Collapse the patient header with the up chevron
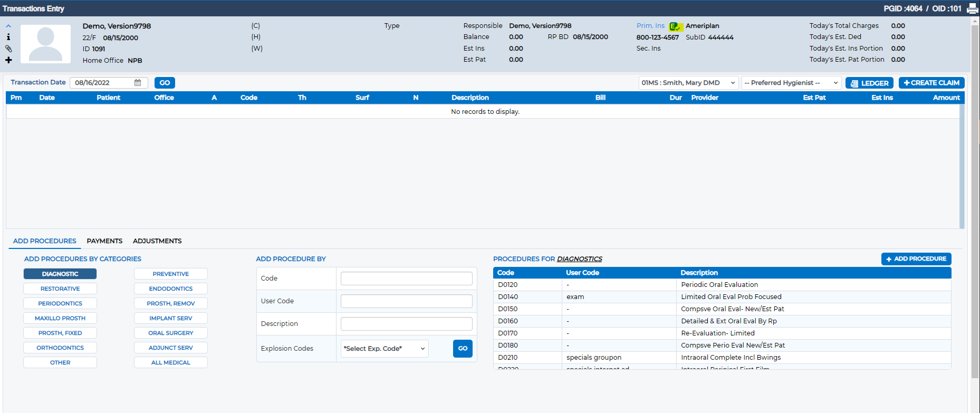The height and width of the screenshot is (413, 980). [8, 26]
